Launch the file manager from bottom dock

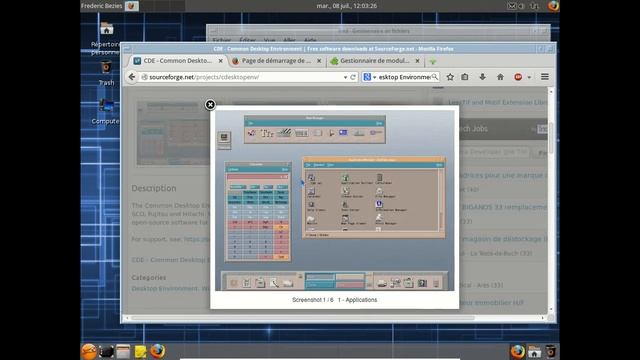point(123,352)
